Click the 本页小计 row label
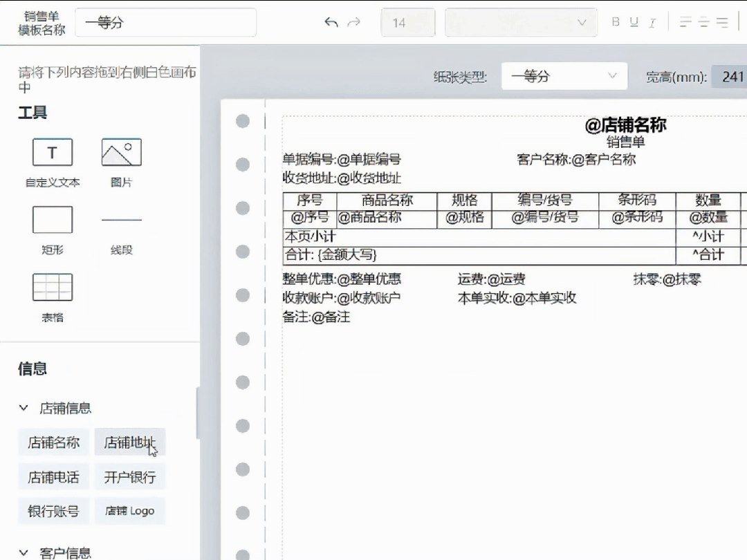This screenshot has width=747, height=560. tap(310, 236)
